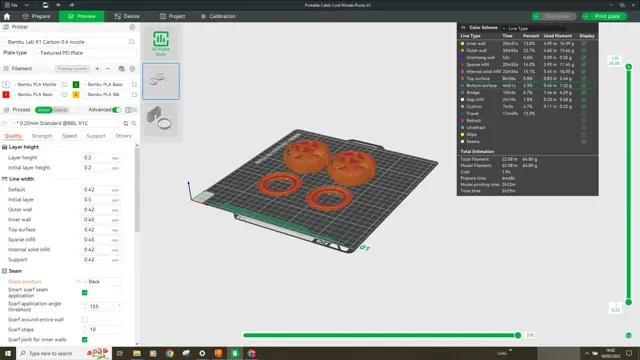
Task: Click the top layer slider handle
Action: (x=629, y=66)
